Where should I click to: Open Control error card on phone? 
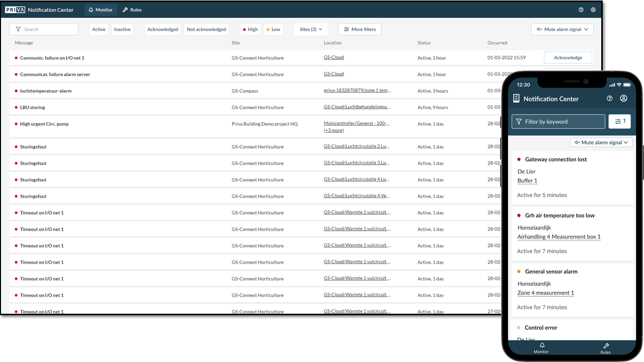(x=573, y=329)
